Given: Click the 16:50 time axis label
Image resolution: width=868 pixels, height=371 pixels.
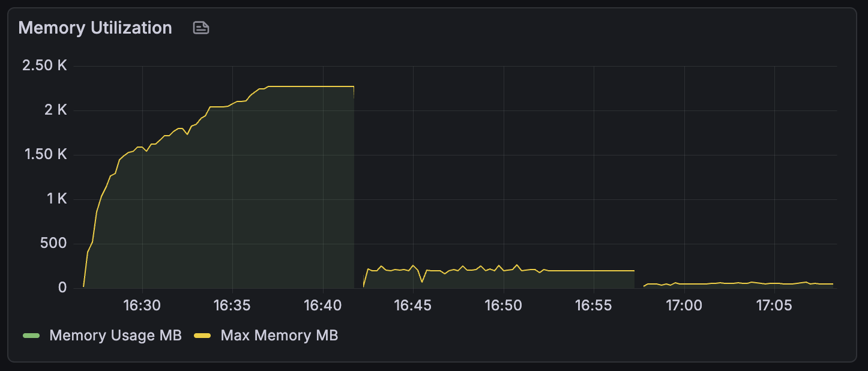Looking at the screenshot, I should [503, 305].
